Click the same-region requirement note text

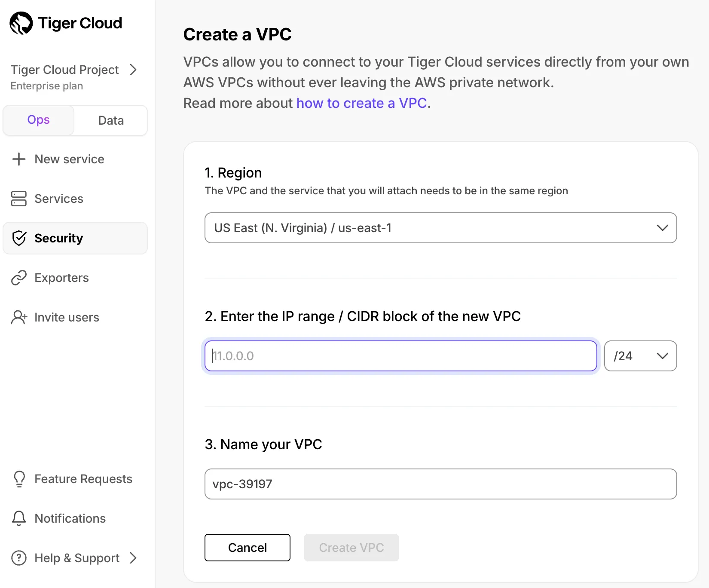[386, 191]
